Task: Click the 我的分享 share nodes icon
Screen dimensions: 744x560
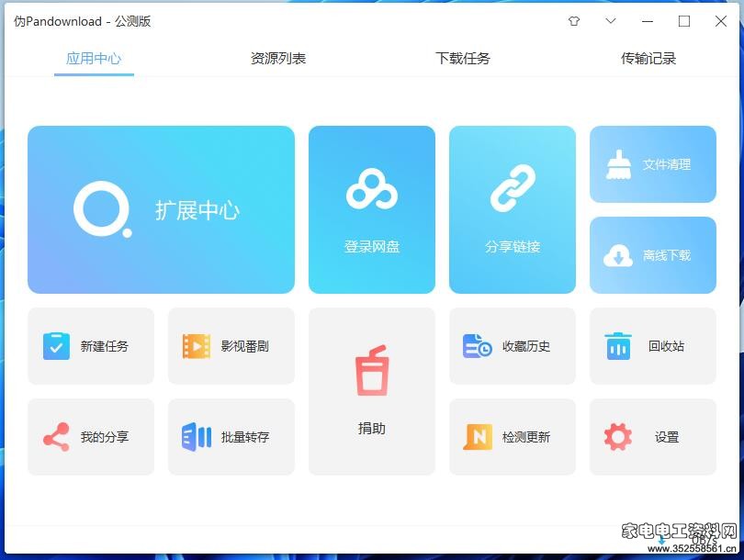Action: click(56, 437)
